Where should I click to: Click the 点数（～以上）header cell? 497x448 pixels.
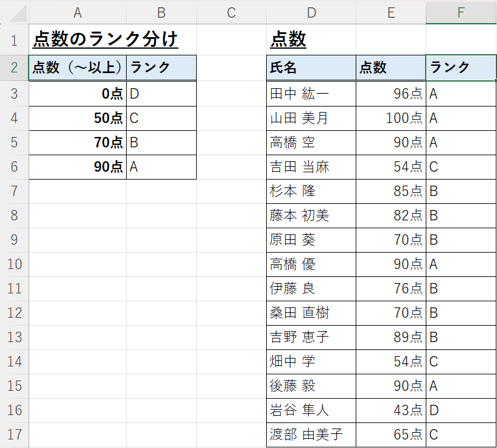(x=78, y=68)
